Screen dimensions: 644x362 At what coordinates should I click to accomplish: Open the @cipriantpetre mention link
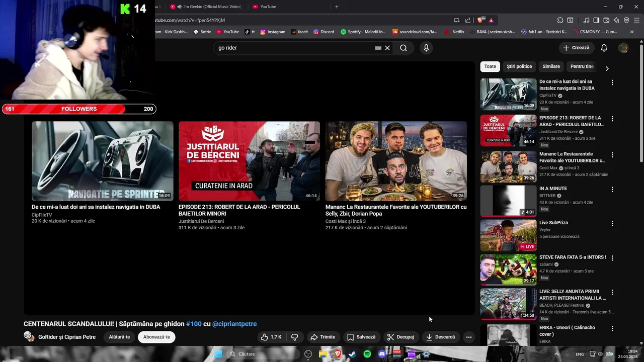click(234, 324)
